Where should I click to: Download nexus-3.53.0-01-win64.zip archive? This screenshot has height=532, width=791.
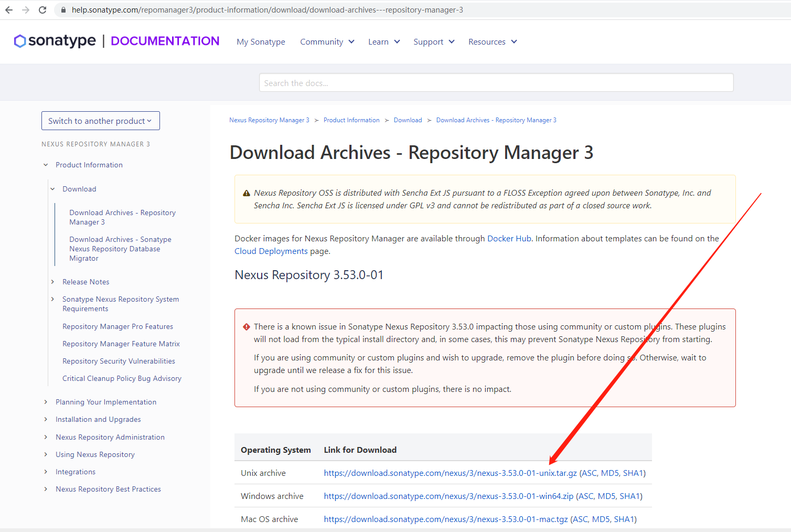[x=448, y=496]
